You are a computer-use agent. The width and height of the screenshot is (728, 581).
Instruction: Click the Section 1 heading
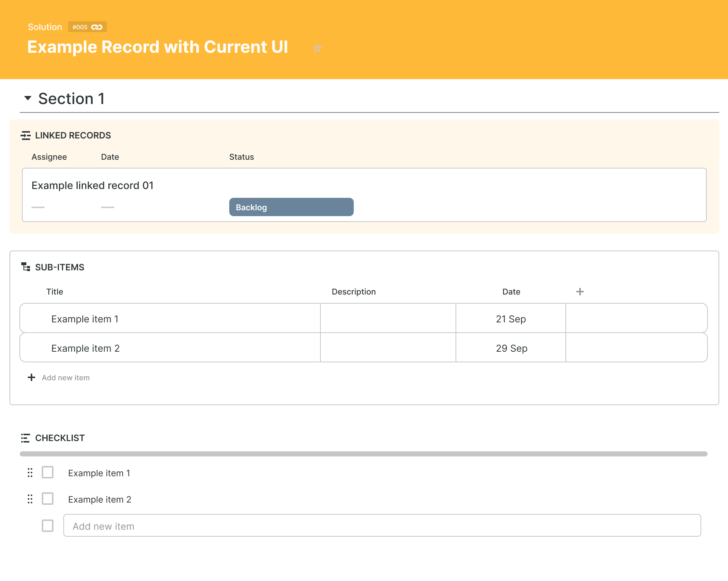(x=72, y=99)
